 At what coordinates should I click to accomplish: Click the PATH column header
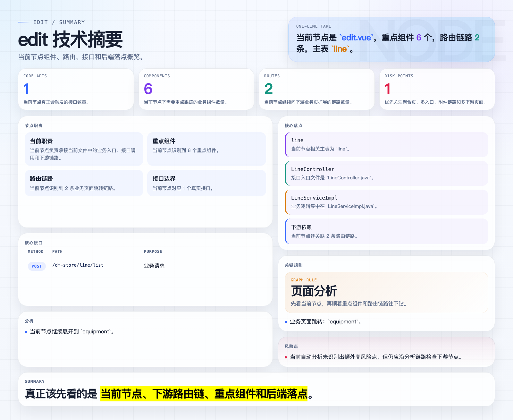click(x=57, y=252)
